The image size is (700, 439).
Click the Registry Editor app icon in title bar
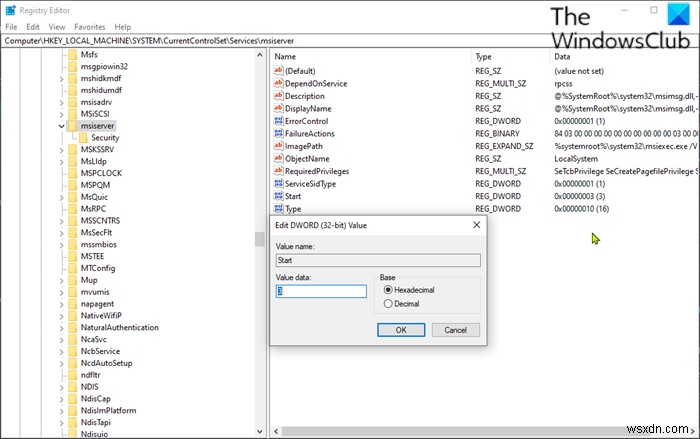[10, 10]
